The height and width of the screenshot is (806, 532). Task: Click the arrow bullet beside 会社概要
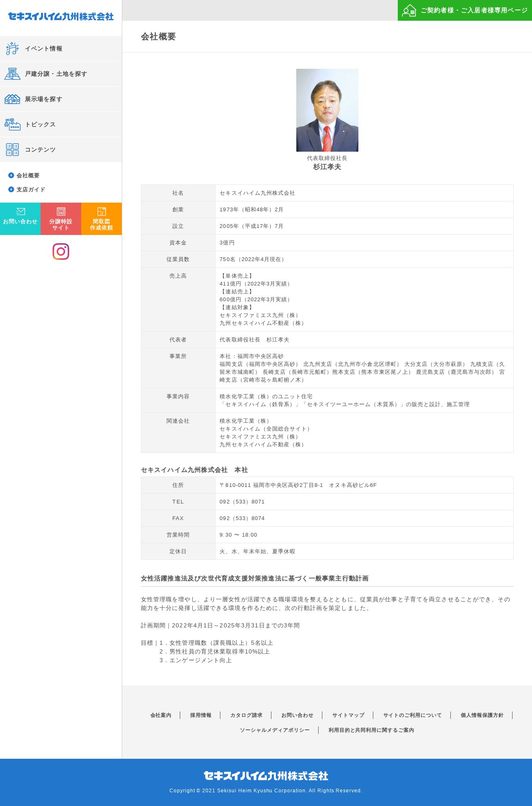tap(11, 175)
